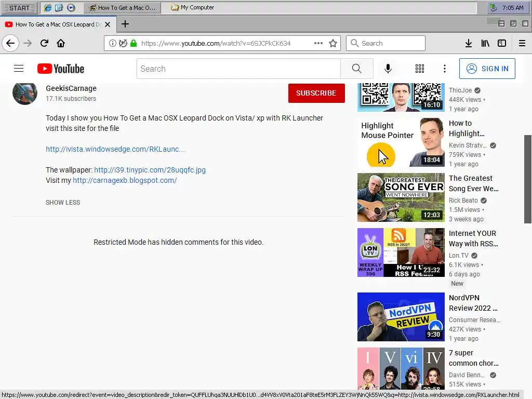Viewport: 532px width, 399px height.
Task: Click into the YouTube search field
Action: click(238, 69)
